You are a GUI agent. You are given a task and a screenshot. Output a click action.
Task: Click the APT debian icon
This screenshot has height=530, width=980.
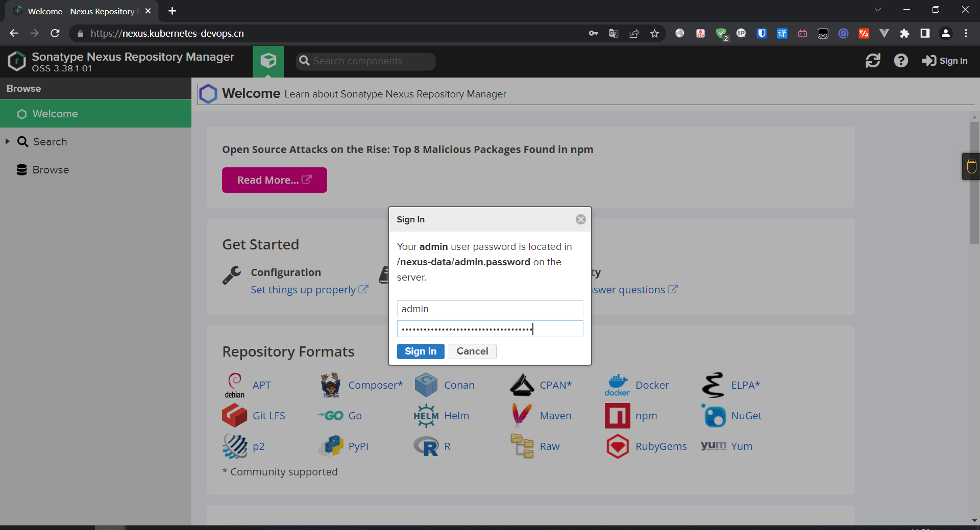[235, 385]
